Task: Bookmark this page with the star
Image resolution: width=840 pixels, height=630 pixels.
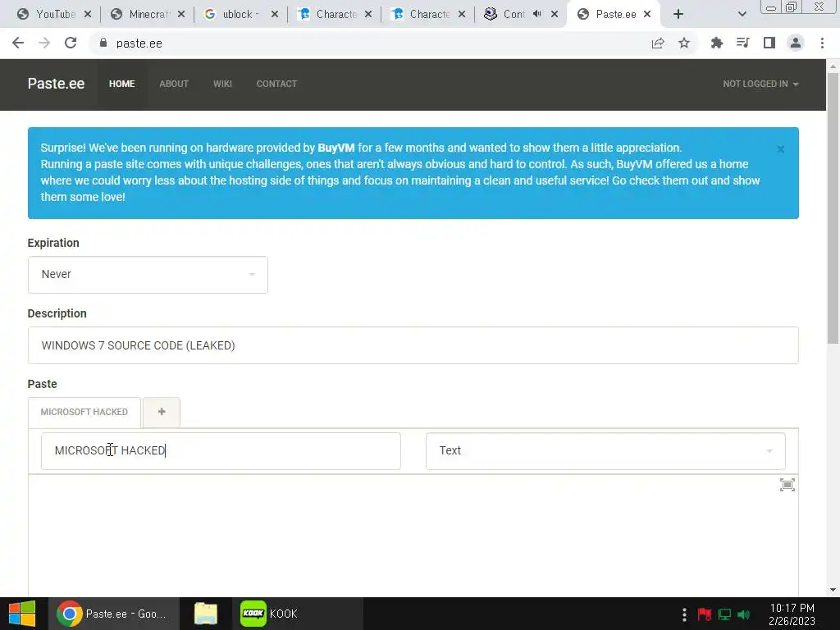Action: point(684,43)
